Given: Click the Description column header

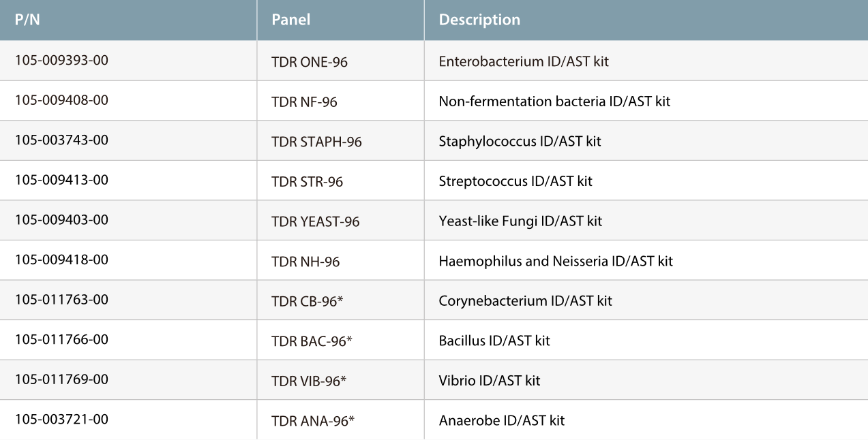Looking at the screenshot, I should pyautogui.click(x=479, y=20).
